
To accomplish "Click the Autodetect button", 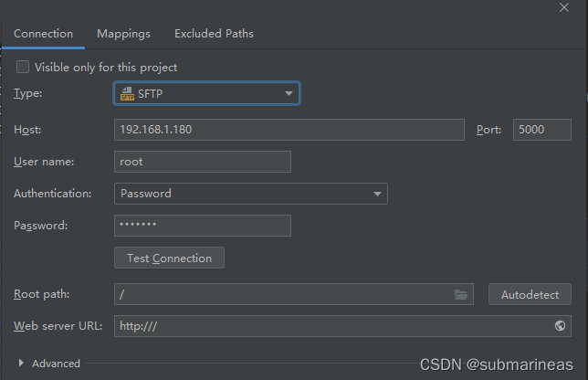I will [530, 294].
